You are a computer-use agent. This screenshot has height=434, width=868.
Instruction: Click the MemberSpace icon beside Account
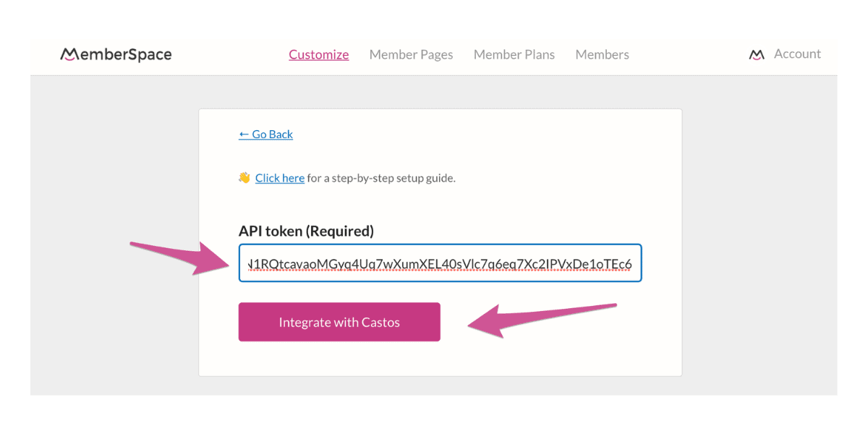757,54
